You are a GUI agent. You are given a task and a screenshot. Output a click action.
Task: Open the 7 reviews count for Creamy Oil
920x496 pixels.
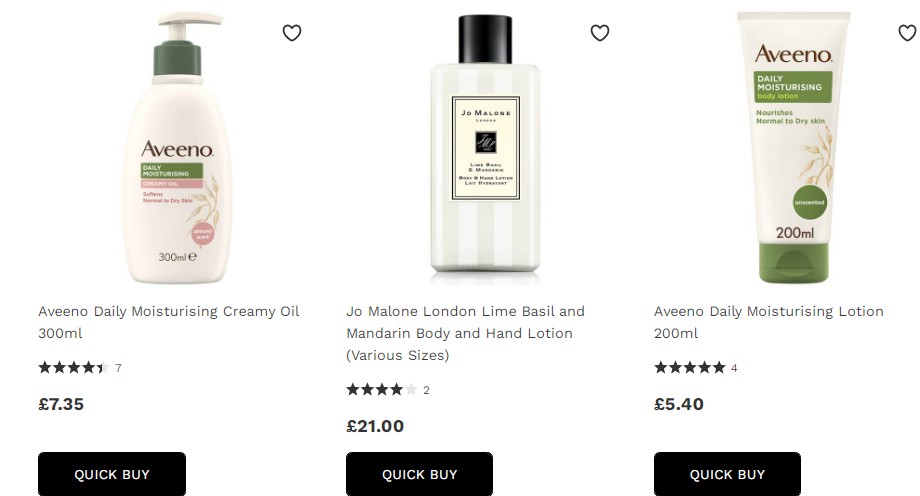118,368
